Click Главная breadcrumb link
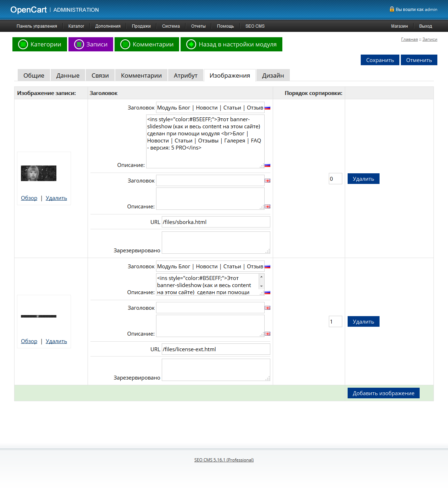 click(409, 39)
